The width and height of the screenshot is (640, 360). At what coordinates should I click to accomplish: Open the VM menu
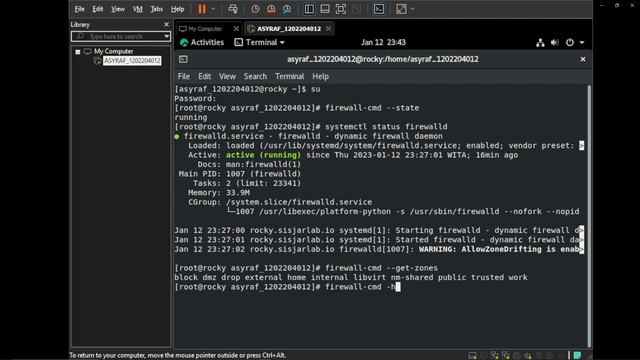(x=138, y=9)
